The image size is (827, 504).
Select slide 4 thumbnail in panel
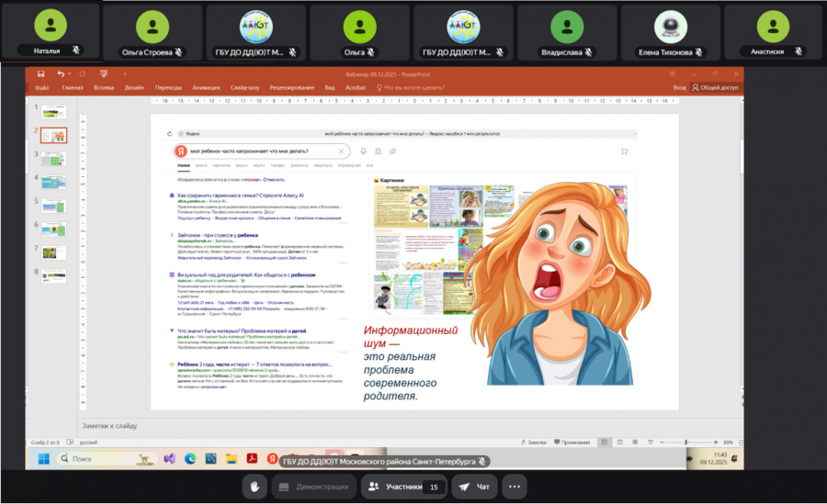[x=54, y=181]
